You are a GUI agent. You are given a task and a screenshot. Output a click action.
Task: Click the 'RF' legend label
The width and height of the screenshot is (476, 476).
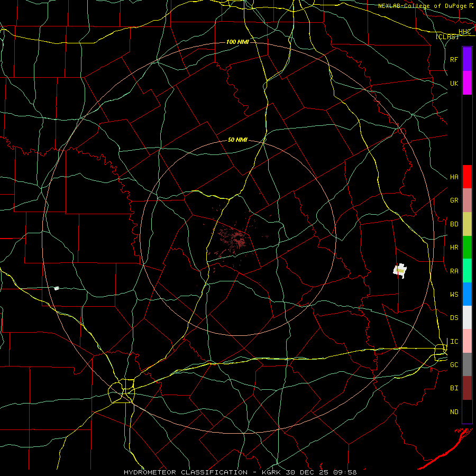click(454, 59)
